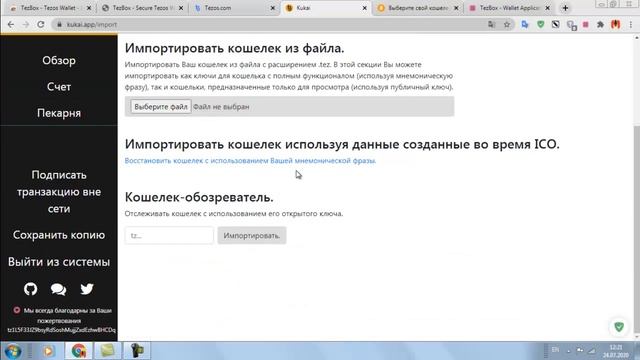
Task: Open Пекарня in the sidebar
Action: pyautogui.click(x=59, y=113)
